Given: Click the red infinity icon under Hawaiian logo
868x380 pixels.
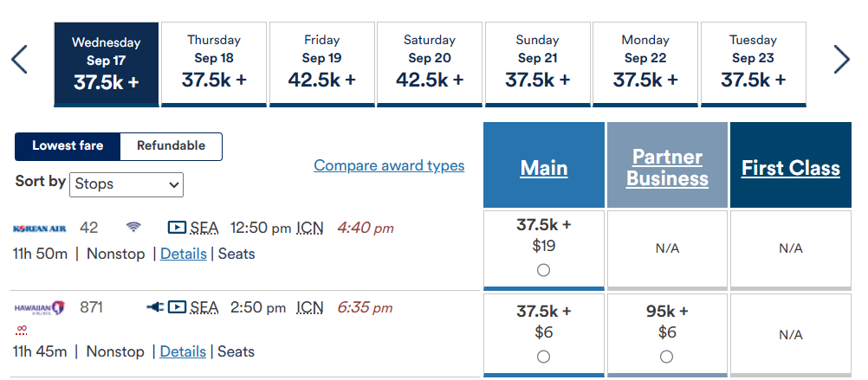Looking at the screenshot, I should pos(20,330).
